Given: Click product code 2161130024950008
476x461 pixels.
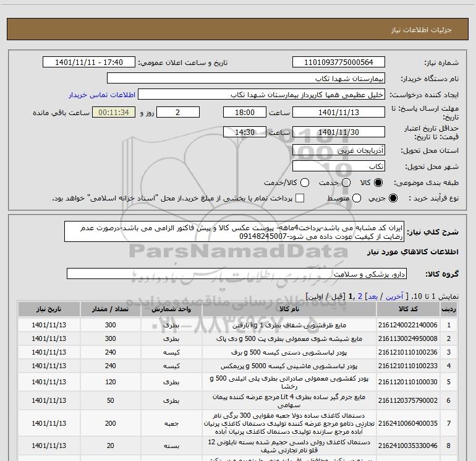Looking at the screenshot, I should coord(408,338).
